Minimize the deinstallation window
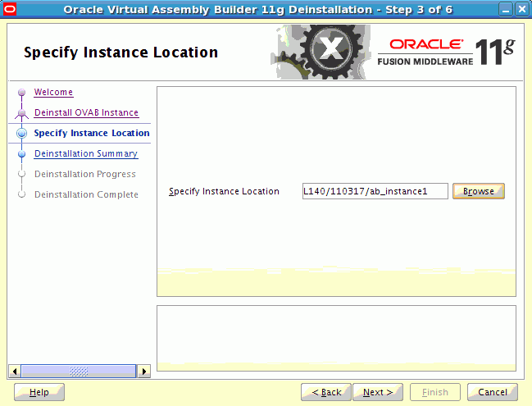 coord(506,10)
